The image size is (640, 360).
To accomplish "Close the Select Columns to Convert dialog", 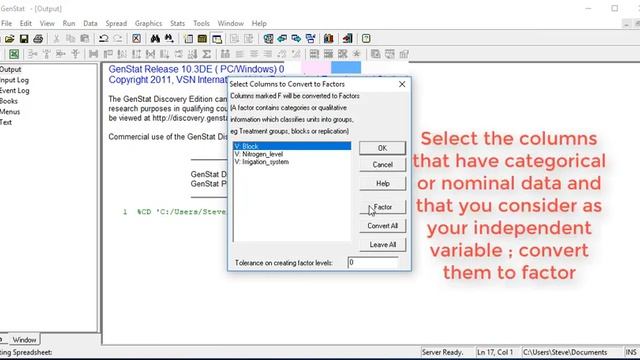I will coord(402,84).
